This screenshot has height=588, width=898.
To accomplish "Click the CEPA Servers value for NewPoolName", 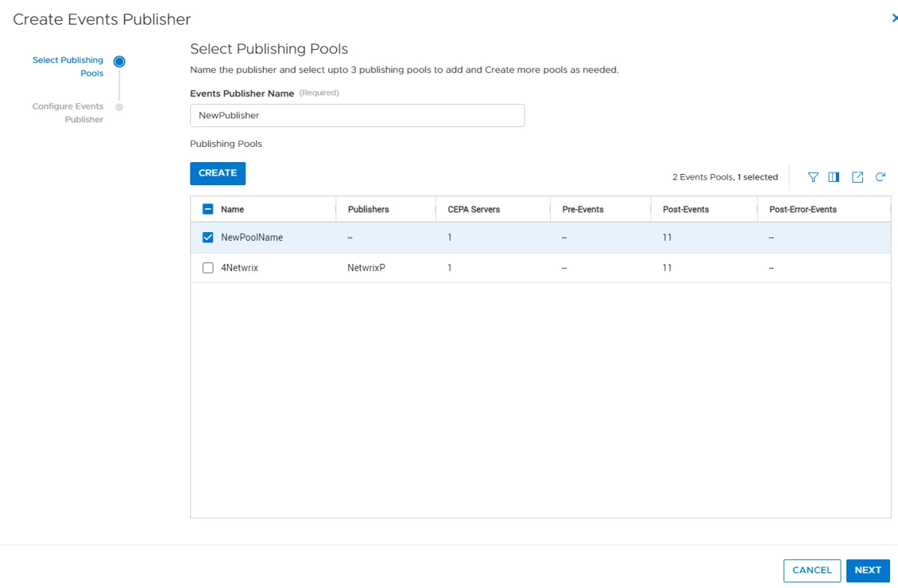I will tap(450, 238).
